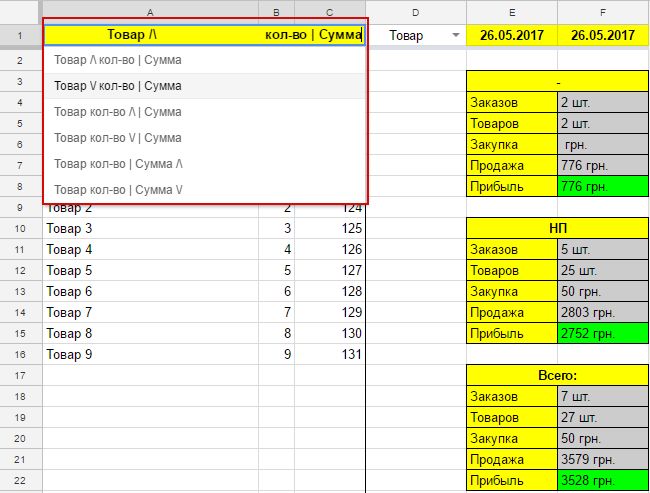Click 'Закупка' label in row 13

[512, 291]
